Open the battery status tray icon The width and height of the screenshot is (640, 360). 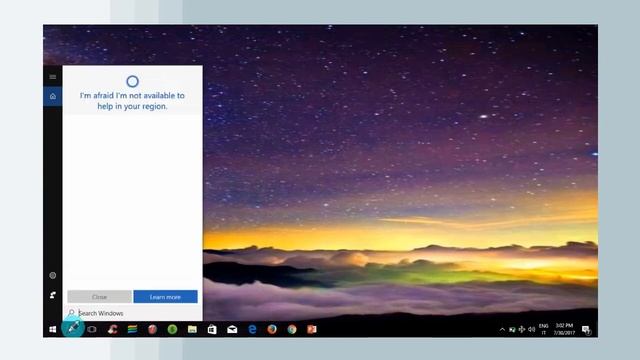512,329
